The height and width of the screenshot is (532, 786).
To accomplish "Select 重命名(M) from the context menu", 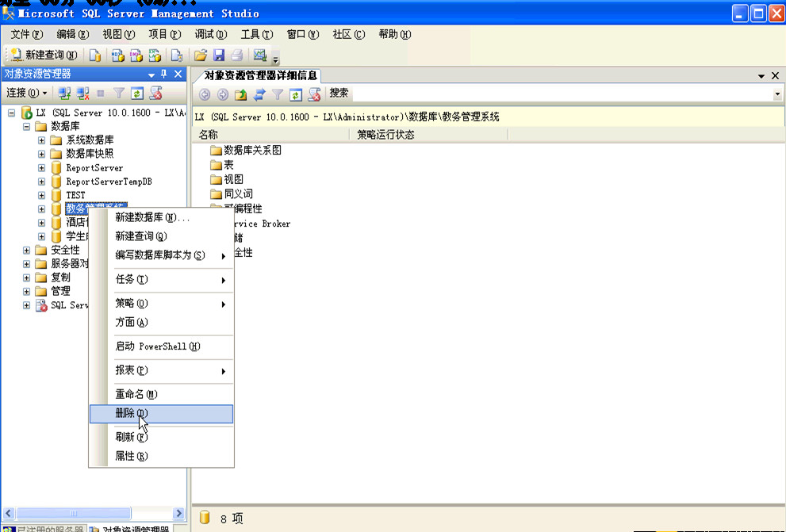I will coord(161,394).
